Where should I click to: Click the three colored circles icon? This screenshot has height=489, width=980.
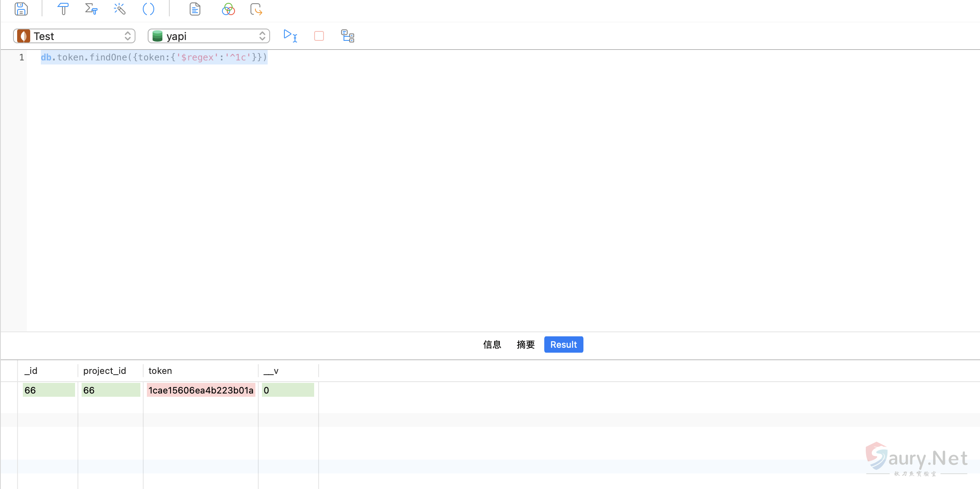click(228, 9)
